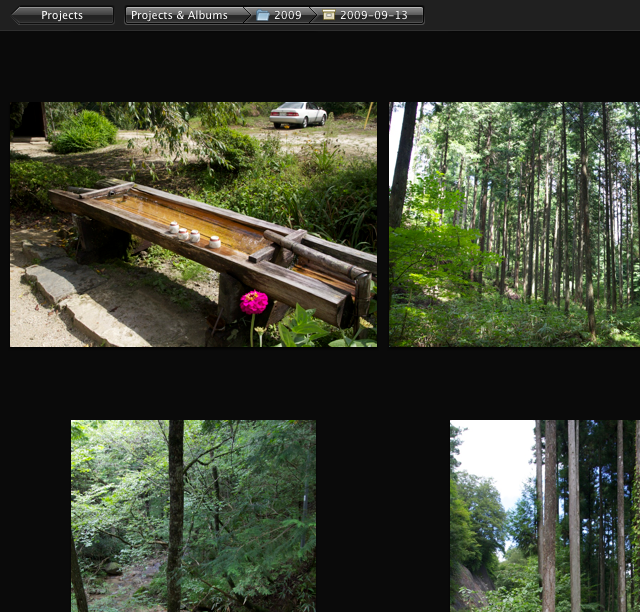Select the 2009-09-13 project breadcrumb
This screenshot has width=640, height=612.
pyautogui.click(x=369, y=16)
